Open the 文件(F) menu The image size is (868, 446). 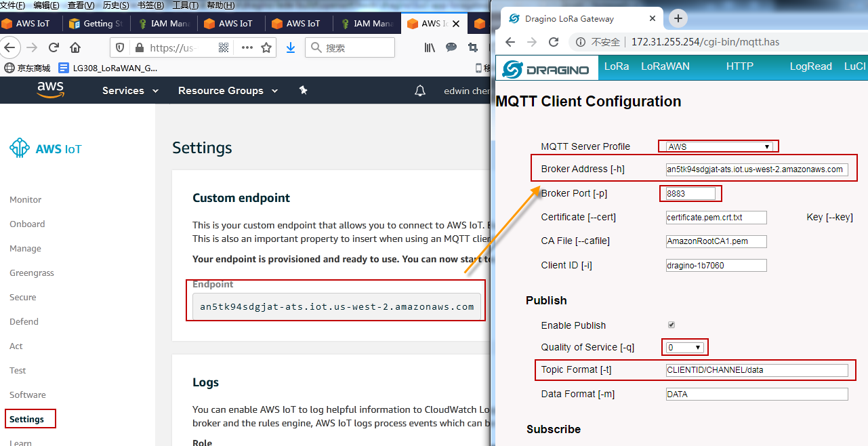pos(13,5)
